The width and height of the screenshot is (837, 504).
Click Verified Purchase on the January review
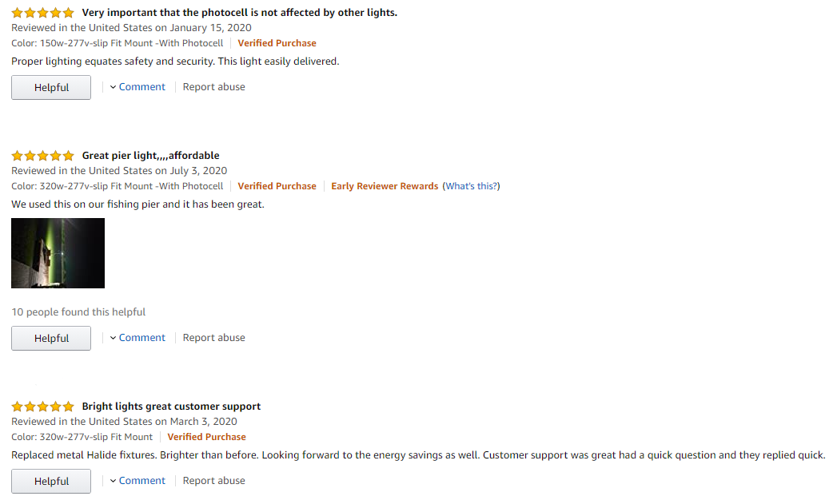click(277, 43)
